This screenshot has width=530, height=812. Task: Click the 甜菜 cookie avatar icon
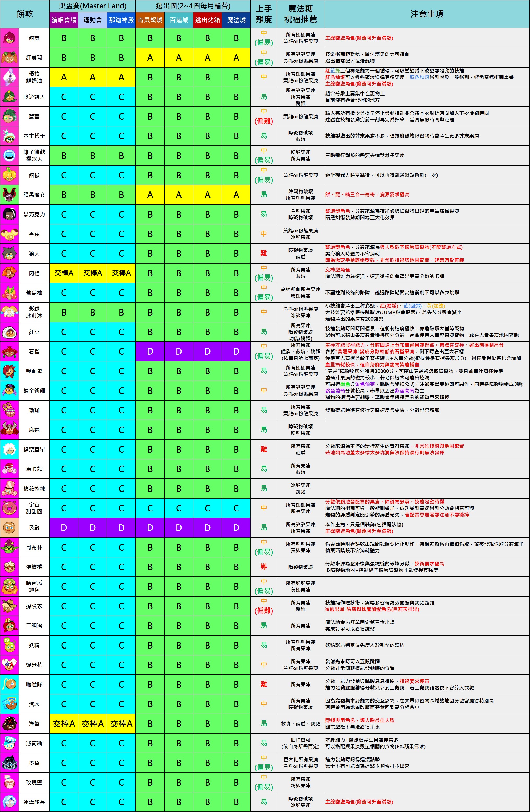click(x=10, y=38)
